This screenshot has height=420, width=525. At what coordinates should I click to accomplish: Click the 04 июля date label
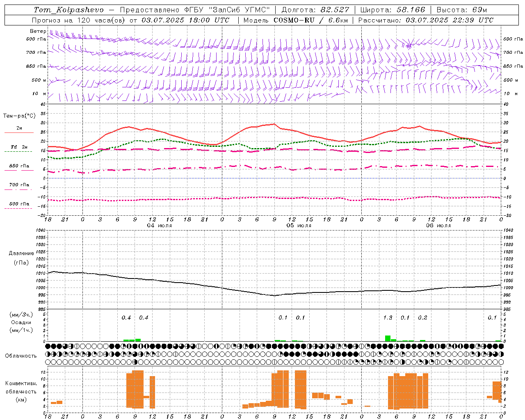coord(160,226)
